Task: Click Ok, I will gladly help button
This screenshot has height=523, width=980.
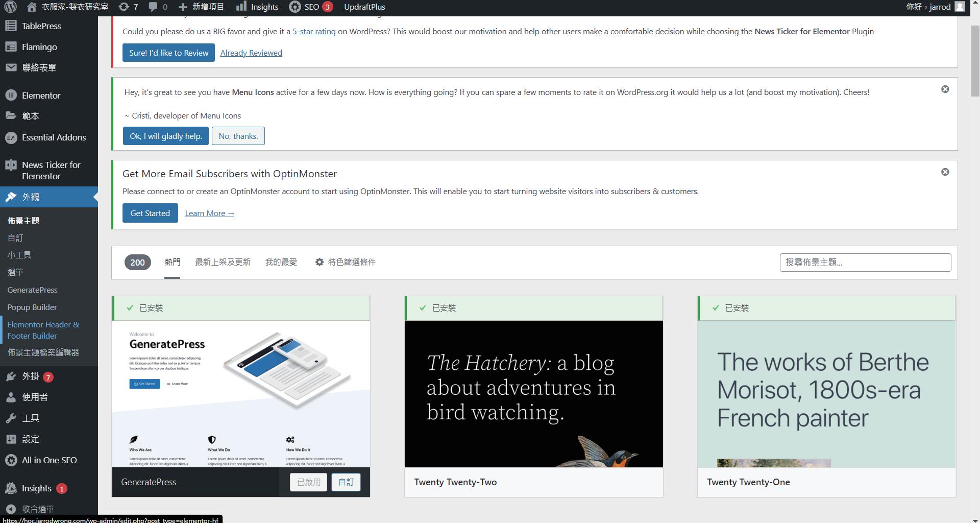Action: (166, 136)
